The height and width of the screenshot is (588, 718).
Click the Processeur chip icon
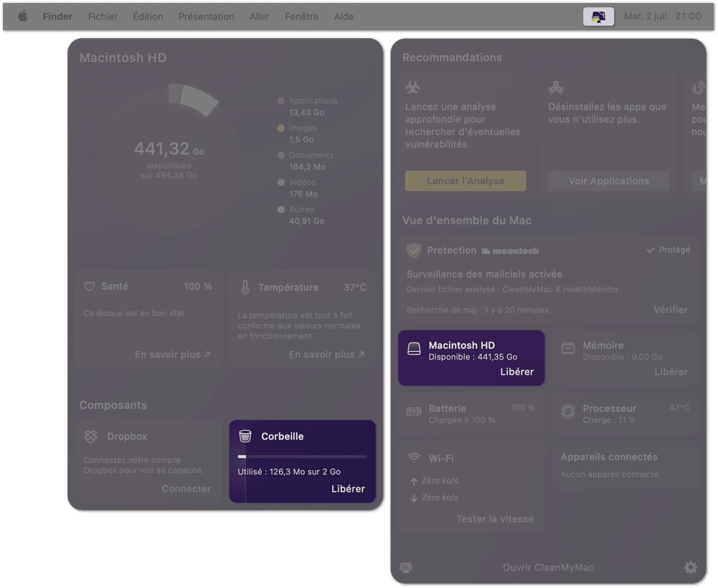coord(568,411)
